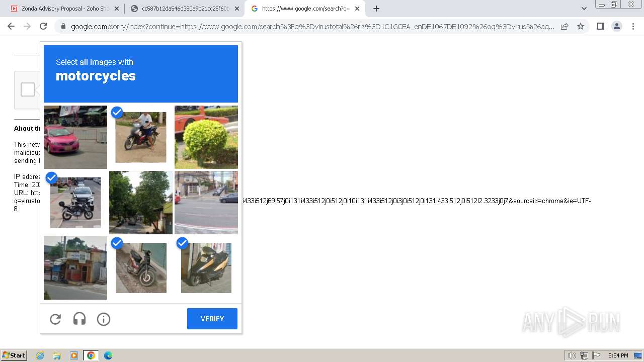
Task: Click the 8:54 PM clock
Action: pyautogui.click(x=618, y=355)
